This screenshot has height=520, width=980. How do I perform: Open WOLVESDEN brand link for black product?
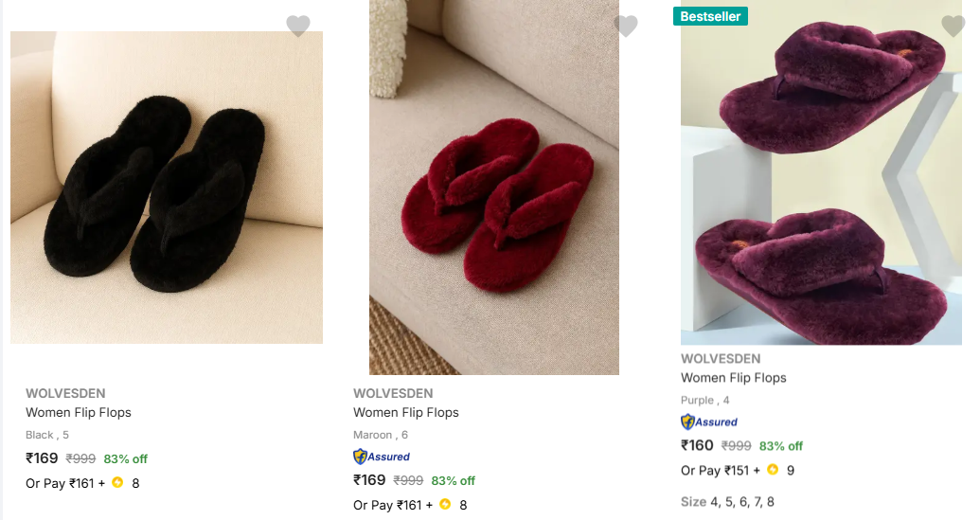[x=65, y=393]
